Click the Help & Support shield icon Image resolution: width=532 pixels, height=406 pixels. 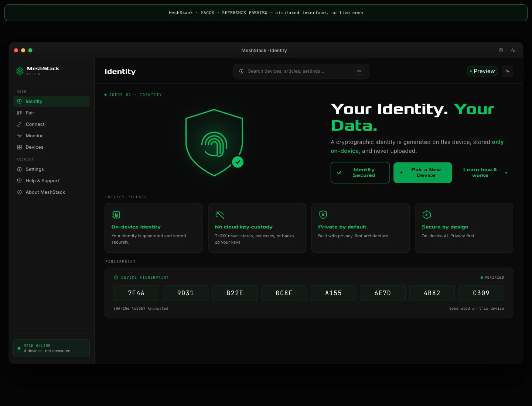[20, 181]
